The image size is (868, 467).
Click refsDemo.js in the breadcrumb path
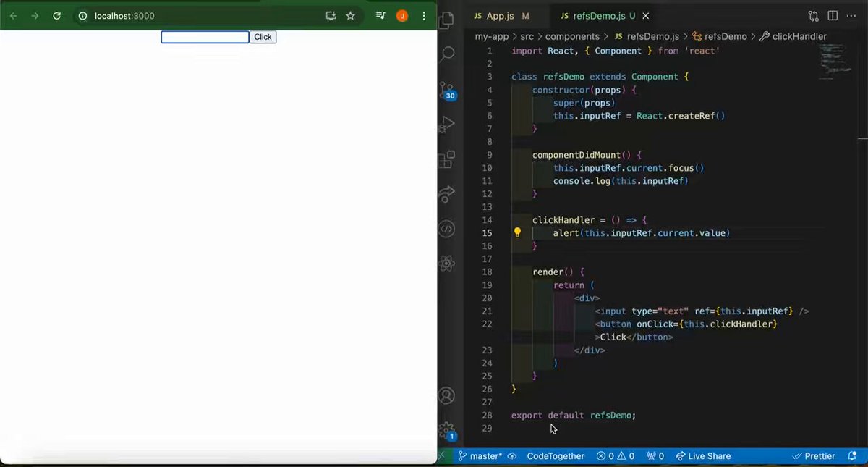pyautogui.click(x=646, y=36)
